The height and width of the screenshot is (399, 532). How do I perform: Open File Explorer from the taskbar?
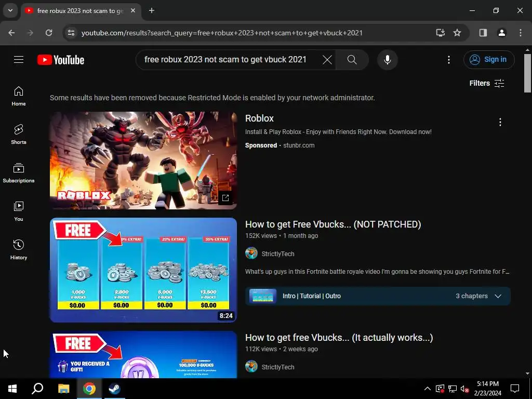(63, 389)
